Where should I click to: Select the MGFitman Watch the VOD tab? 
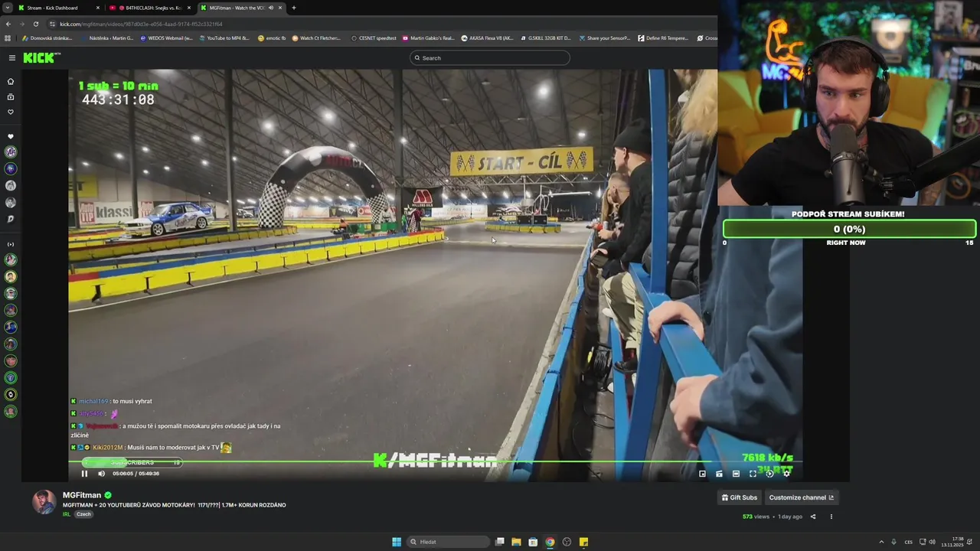(241, 8)
